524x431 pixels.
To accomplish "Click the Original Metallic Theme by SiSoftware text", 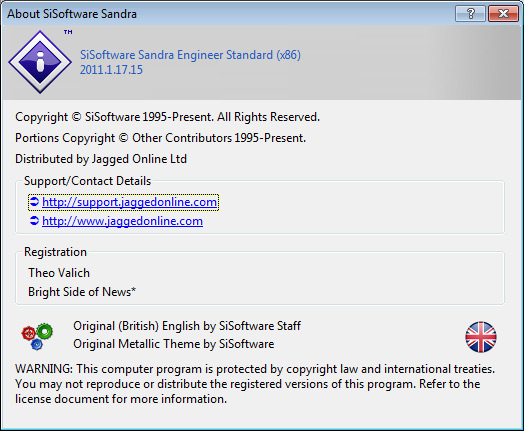I will click(x=174, y=344).
